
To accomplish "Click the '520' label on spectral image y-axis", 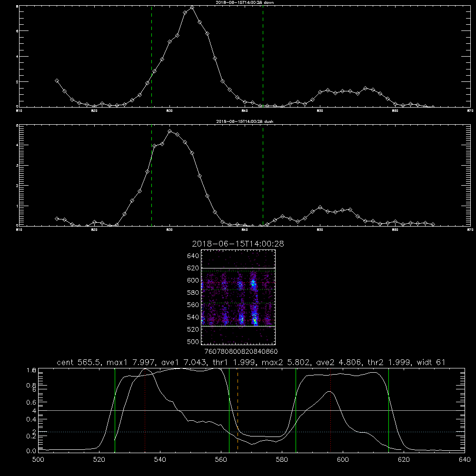I will pyautogui.click(x=193, y=329).
